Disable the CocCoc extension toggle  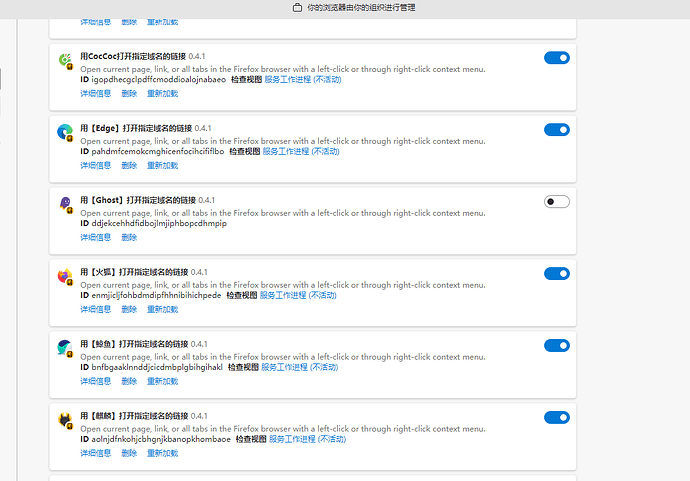pyautogui.click(x=557, y=58)
